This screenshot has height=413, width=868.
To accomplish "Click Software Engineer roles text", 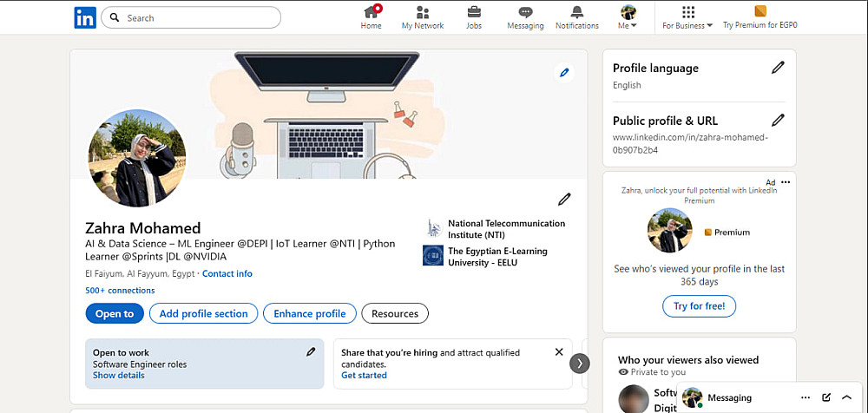I will (140, 364).
